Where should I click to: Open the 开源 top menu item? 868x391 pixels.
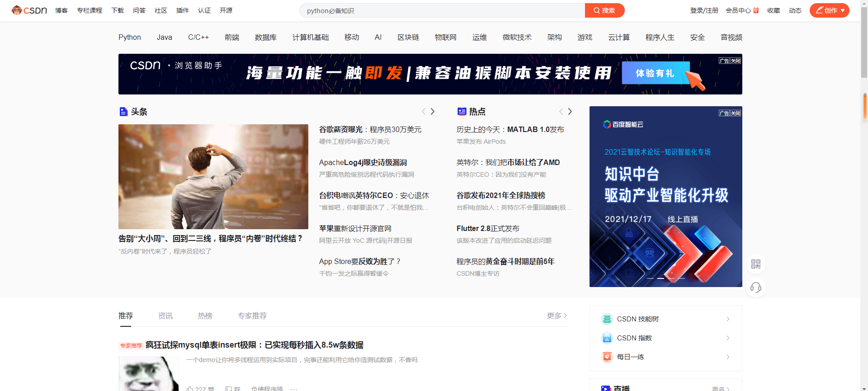(x=226, y=10)
